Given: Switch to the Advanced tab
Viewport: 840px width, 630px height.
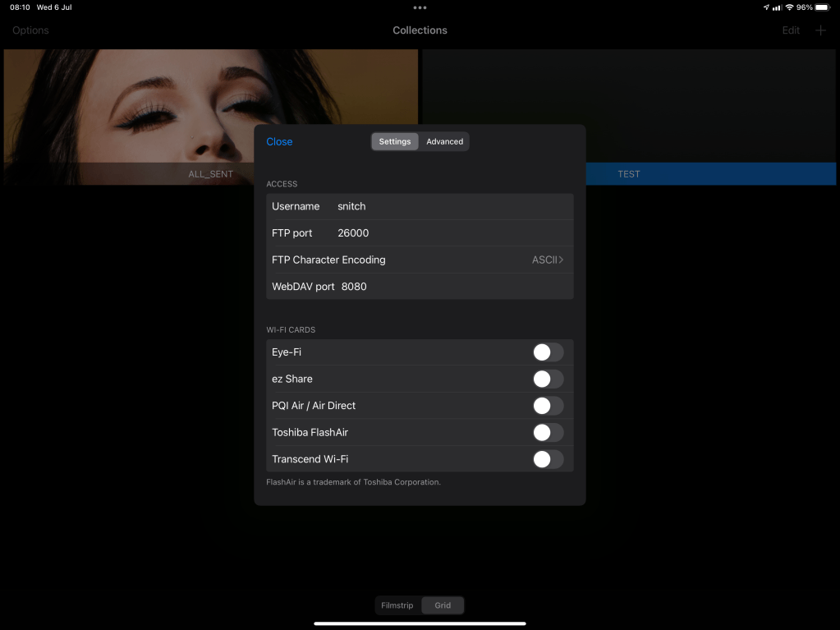Looking at the screenshot, I should (444, 141).
